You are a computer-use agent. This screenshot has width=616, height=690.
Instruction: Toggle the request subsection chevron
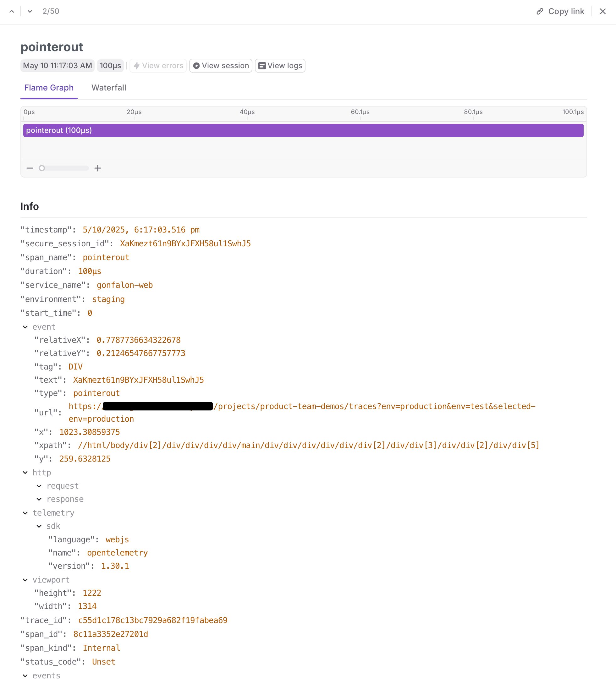click(x=39, y=486)
